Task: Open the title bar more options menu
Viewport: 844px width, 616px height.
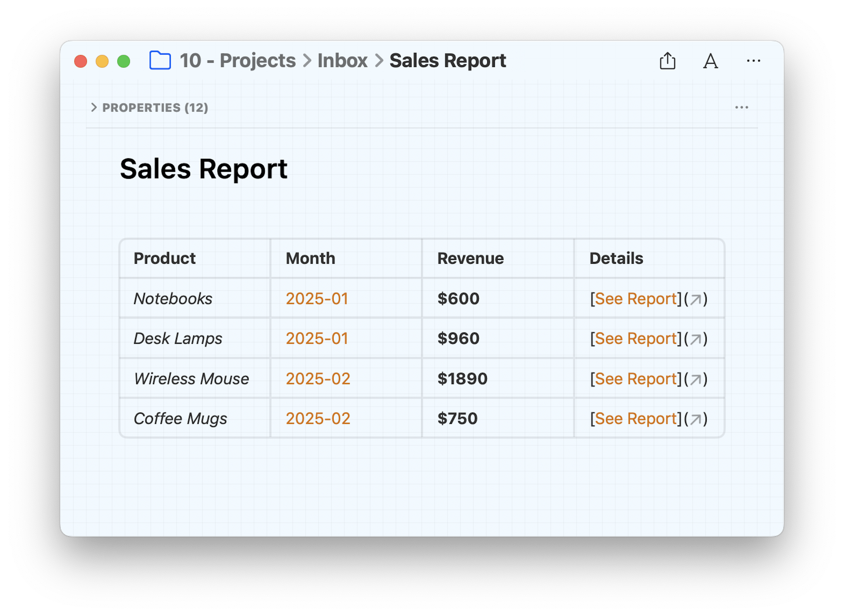Action: point(753,61)
